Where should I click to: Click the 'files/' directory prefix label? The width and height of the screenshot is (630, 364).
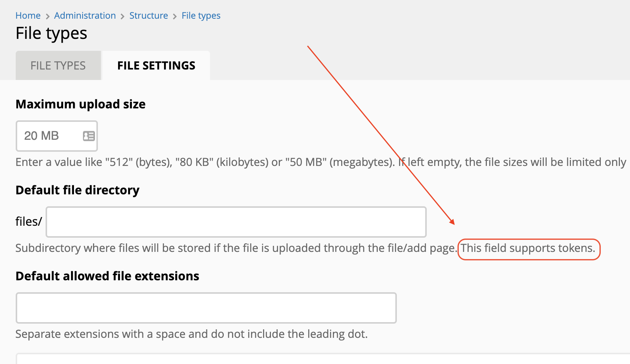click(x=28, y=221)
